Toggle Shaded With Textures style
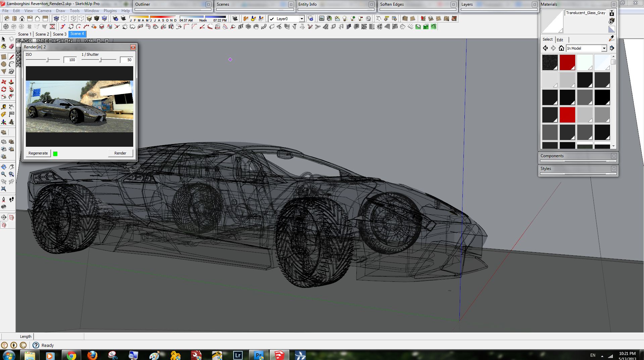 coord(97,19)
